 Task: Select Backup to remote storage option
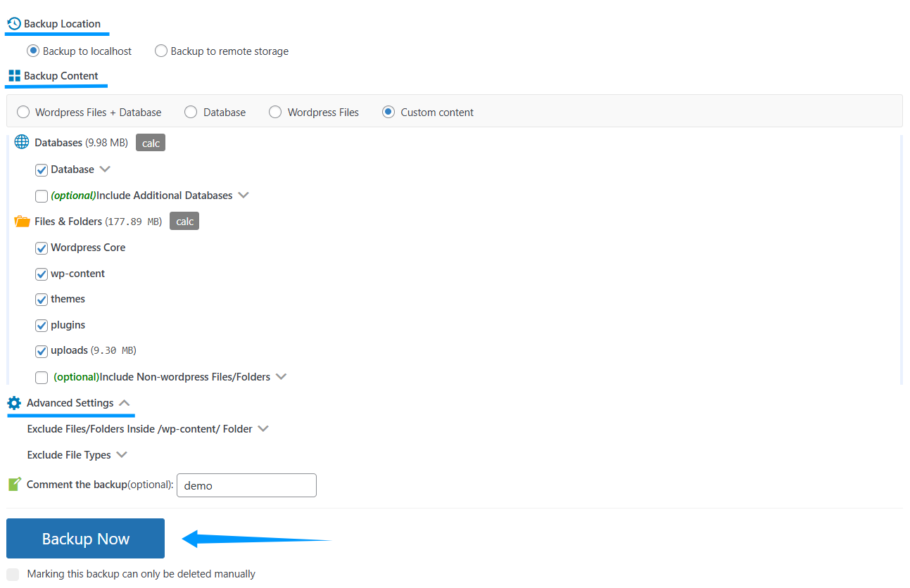[161, 51]
